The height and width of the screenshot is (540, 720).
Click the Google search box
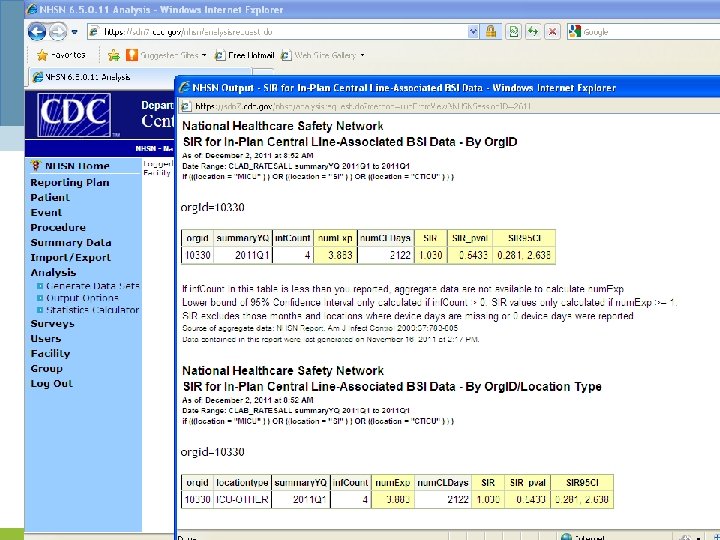(x=643, y=32)
